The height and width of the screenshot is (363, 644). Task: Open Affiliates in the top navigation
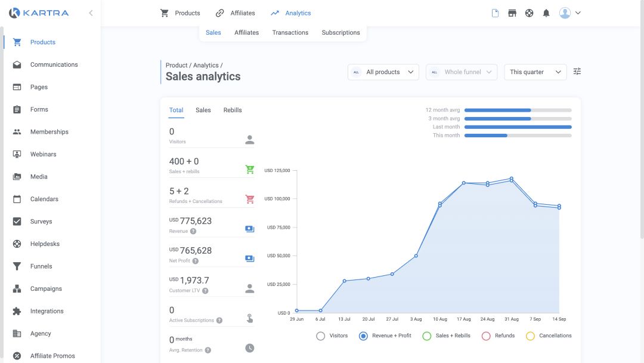236,13
